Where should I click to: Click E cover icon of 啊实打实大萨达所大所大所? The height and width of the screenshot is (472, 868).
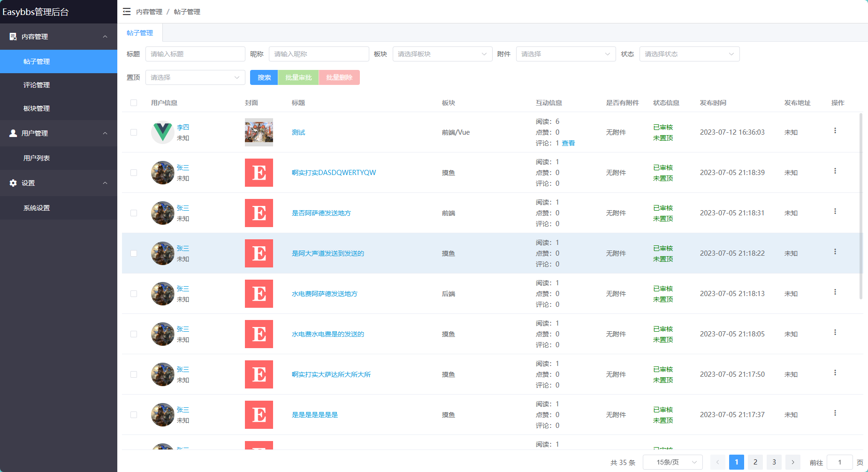pyautogui.click(x=259, y=374)
